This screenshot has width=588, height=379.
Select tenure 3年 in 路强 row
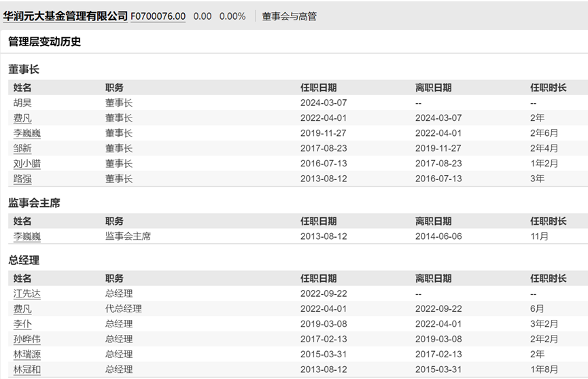point(538,179)
